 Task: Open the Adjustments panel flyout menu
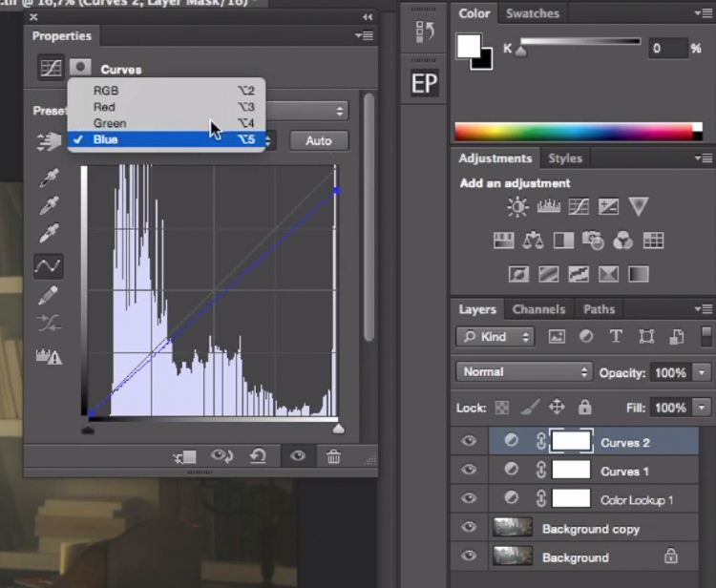click(x=704, y=157)
